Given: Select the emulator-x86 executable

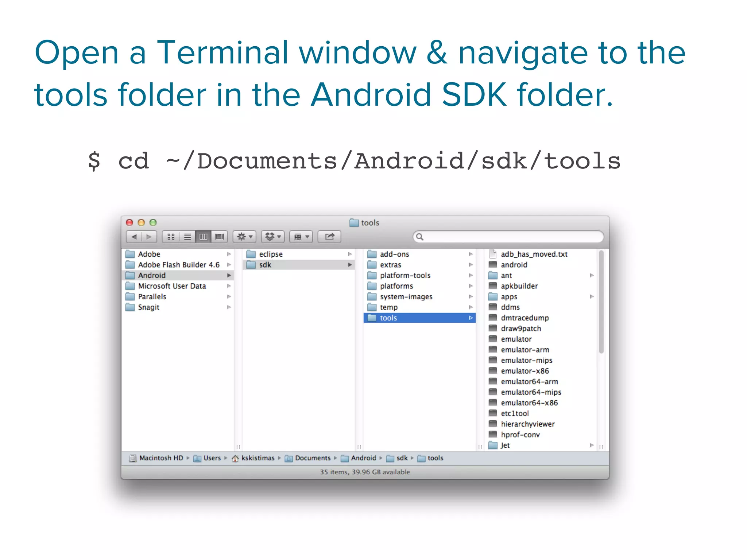Looking at the screenshot, I should click(541, 370).
